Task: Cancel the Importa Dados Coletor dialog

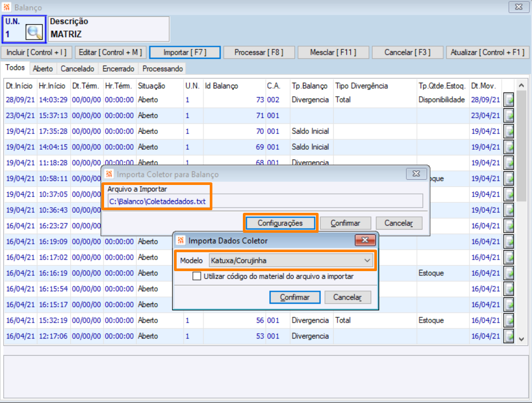Action: pyautogui.click(x=347, y=297)
